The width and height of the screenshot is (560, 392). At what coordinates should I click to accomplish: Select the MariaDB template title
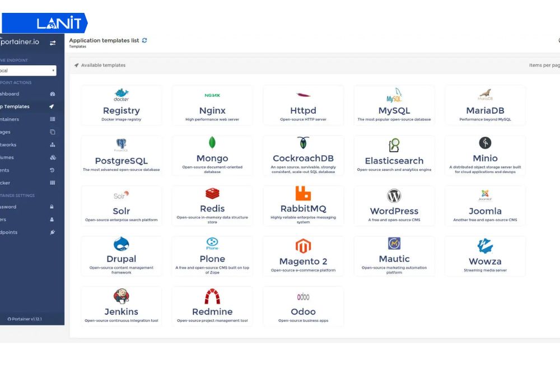(x=485, y=111)
